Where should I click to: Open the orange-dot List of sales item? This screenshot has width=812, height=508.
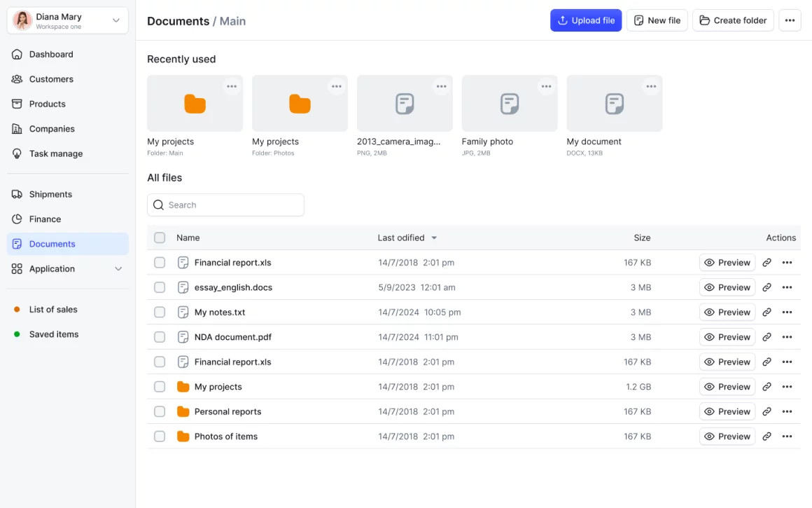[x=53, y=310]
